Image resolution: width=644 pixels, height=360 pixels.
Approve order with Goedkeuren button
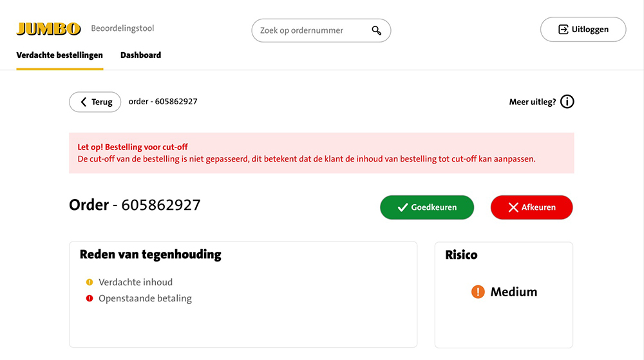(x=427, y=207)
